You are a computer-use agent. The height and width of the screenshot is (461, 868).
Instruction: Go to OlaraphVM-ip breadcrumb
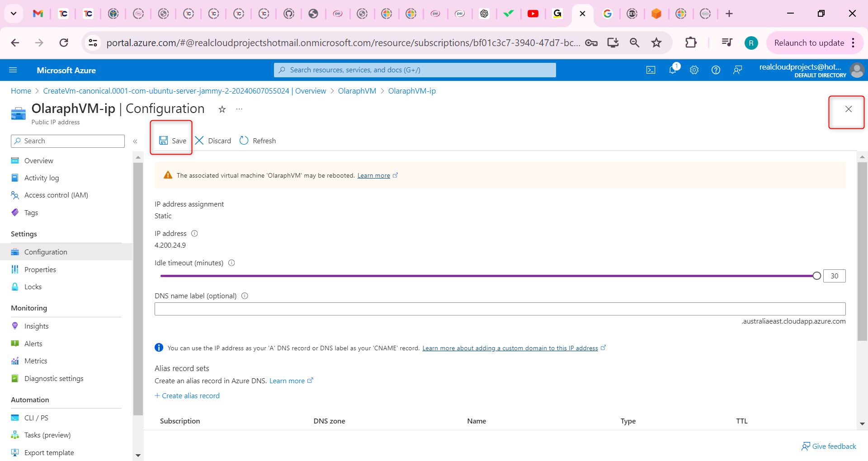(x=412, y=91)
